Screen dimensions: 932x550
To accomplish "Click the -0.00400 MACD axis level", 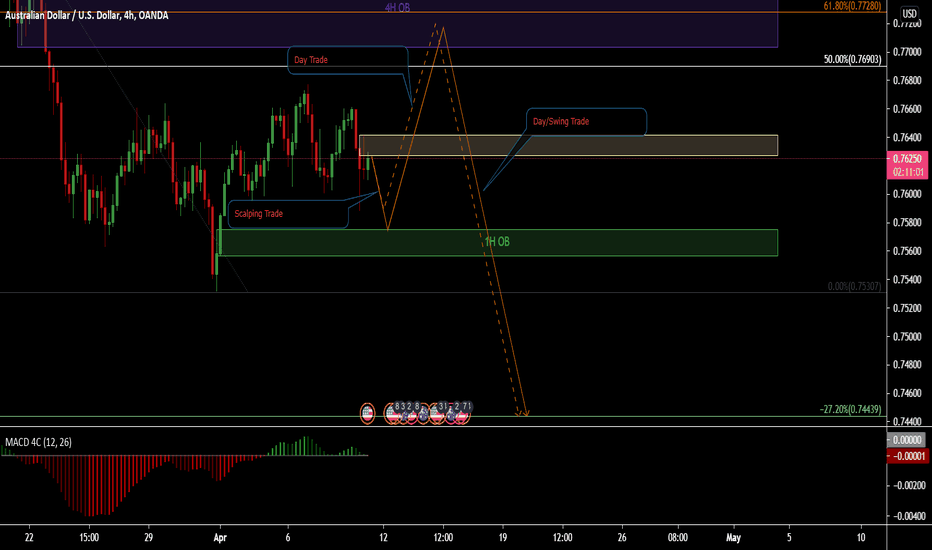I will [x=907, y=516].
